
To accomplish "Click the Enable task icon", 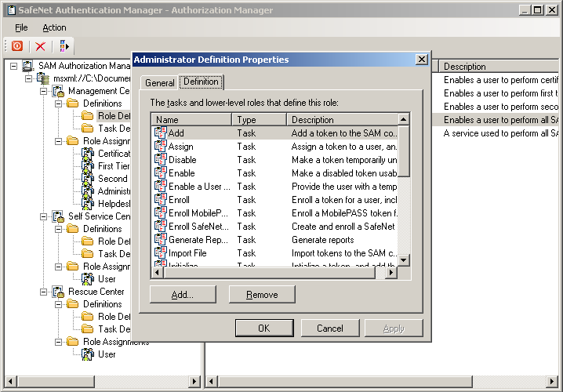I will (160, 172).
